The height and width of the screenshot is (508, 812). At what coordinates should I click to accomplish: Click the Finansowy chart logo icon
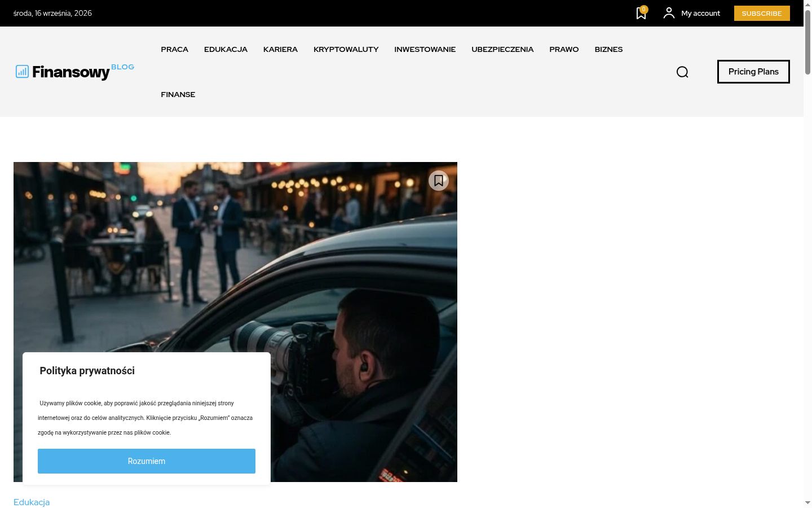click(22, 71)
